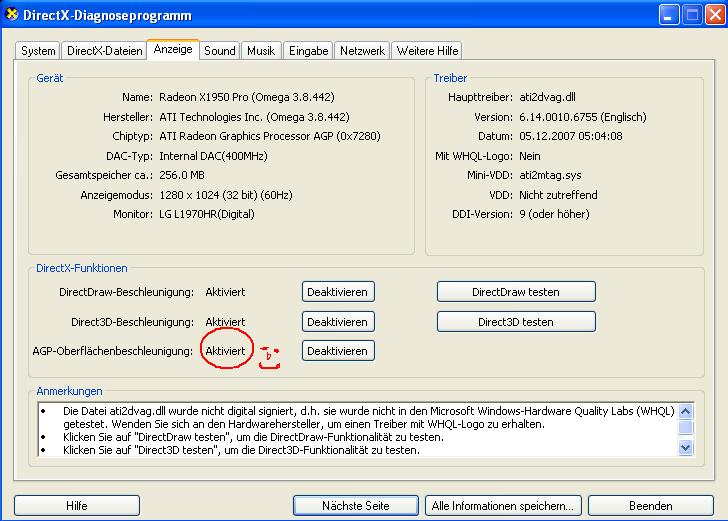728x521 pixels.
Task: Click Mini-VDD value ati2mtag.sys
Action: (x=550, y=175)
